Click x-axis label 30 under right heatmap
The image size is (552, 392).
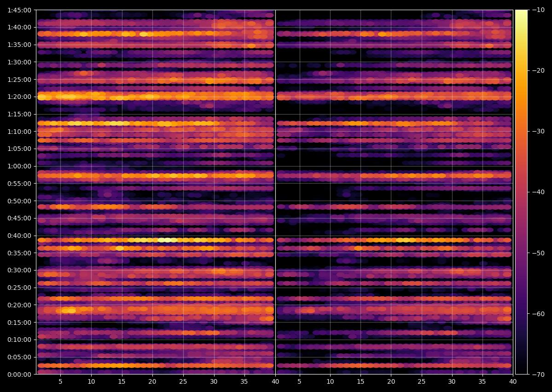[x=452, y=381]
